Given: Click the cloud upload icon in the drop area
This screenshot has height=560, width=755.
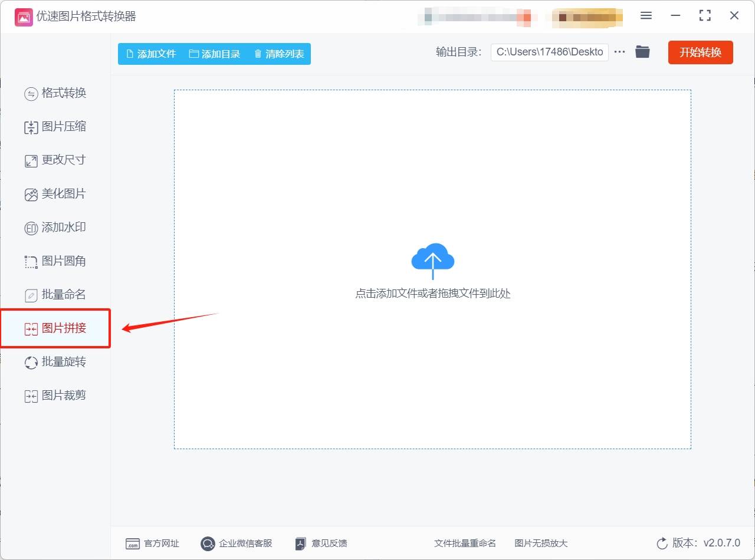Looking at the screenshot, I should click(x=433, y=261).
